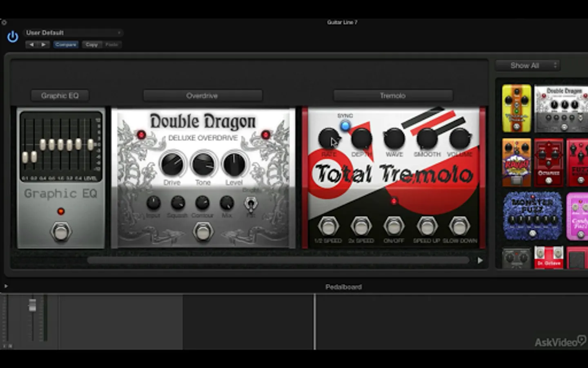Toggle the Double Dragon footswitch
Screen dimensions: 588x368
203,232
